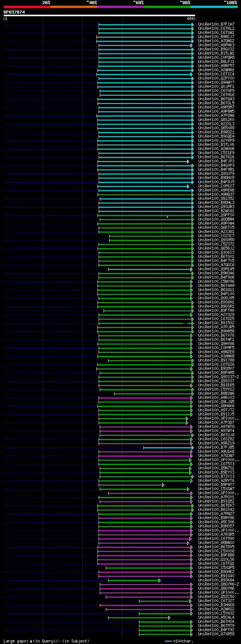Image resolution: width=241 pixels, height=644 pixels.
Task: Select label UniRef100_A9RJX3
Action: (216, 398)
